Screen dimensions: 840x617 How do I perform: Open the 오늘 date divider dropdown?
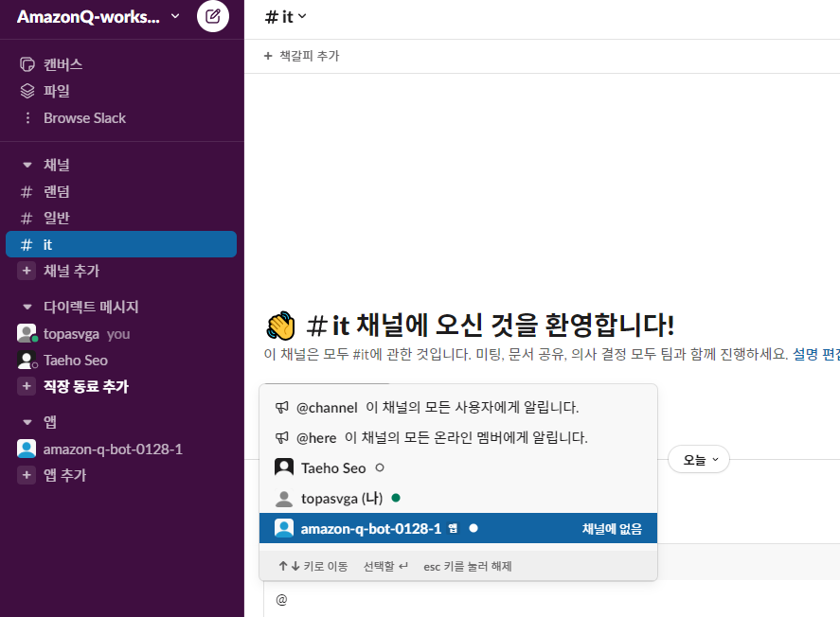click(698, 457)
